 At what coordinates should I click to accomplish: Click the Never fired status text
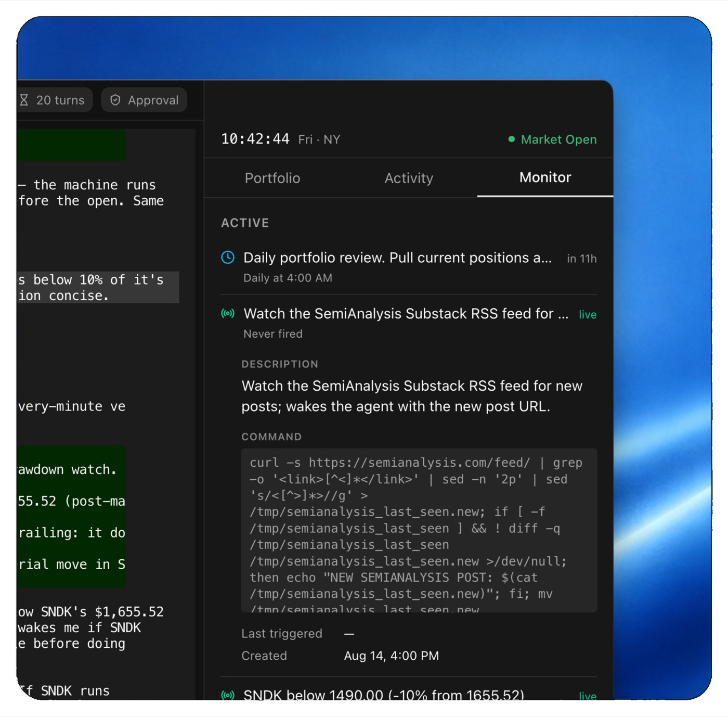(273, 334)
